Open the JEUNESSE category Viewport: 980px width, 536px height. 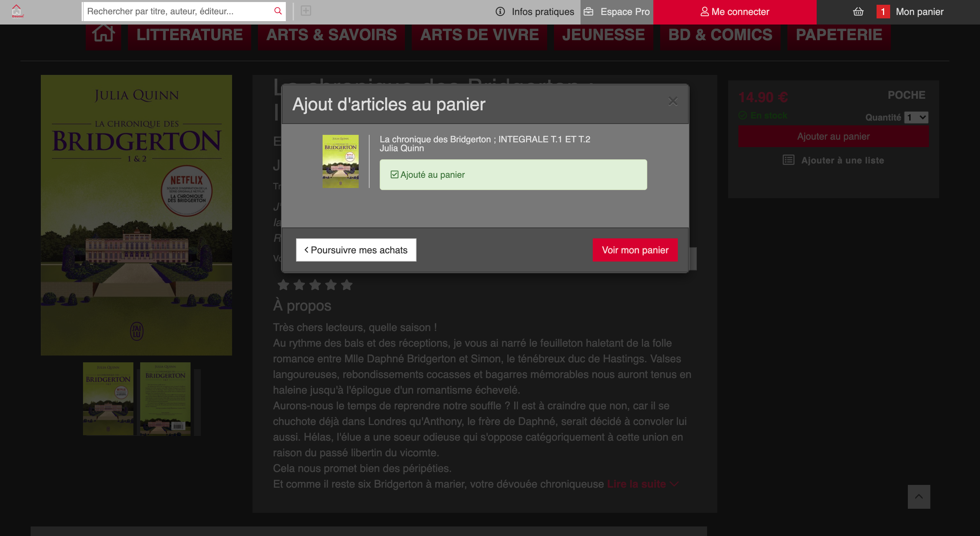[x=603, y=35]
